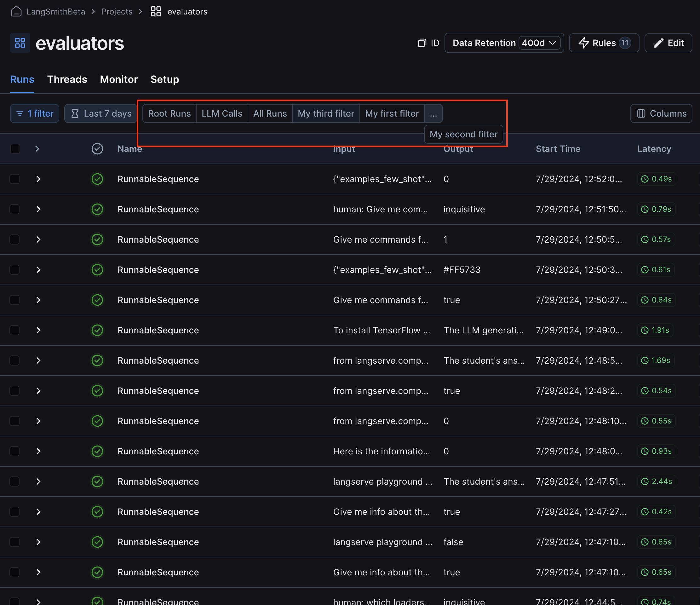Open the Data Retention 400d dropdown

tap(539, 43)
